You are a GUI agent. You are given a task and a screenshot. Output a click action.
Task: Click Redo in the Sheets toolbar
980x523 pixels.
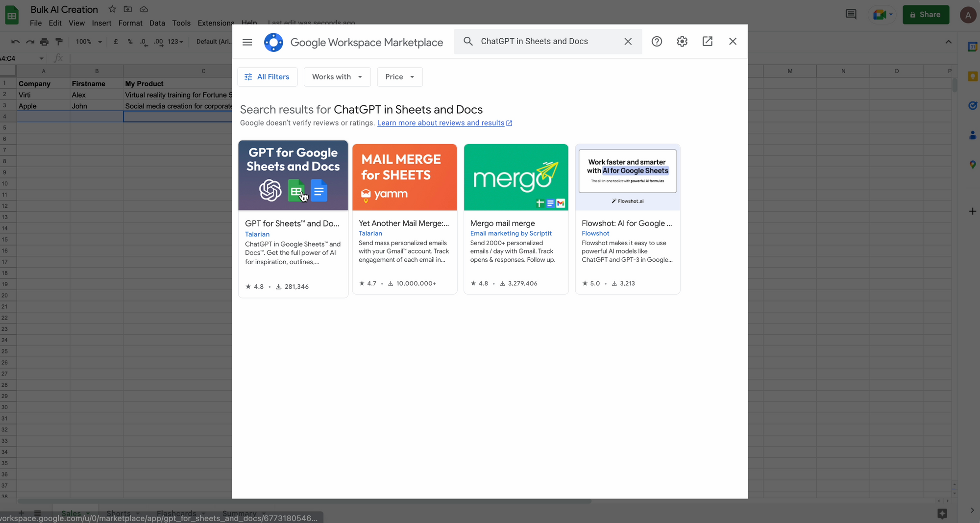point(30,42)
